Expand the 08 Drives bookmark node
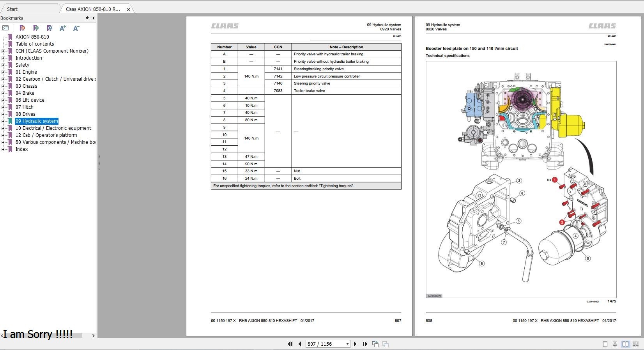 pos(3,114)
